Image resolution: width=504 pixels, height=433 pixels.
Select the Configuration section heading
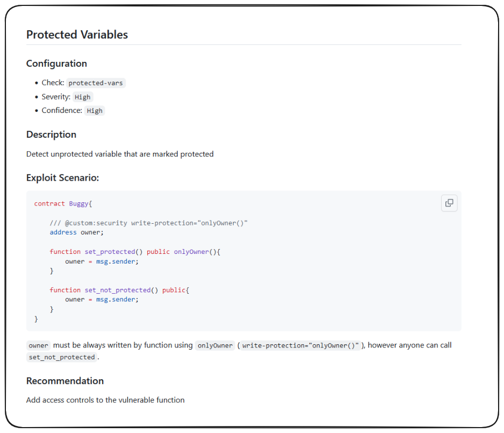pos(56,63)
